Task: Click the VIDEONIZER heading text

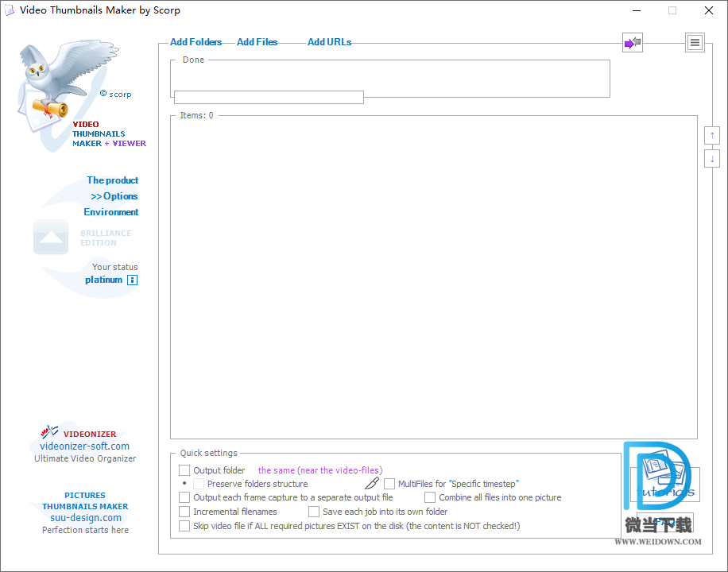Action: pyautogui.click(x=90, y=434)
